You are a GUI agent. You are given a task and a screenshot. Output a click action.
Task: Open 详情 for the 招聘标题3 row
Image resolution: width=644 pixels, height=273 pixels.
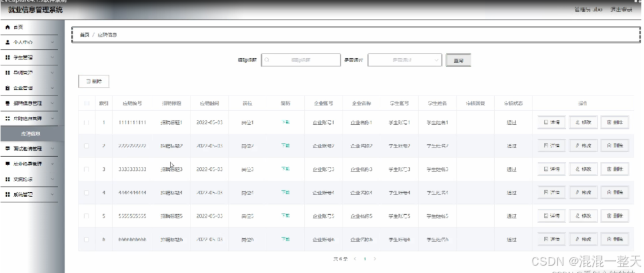point(551,169)
